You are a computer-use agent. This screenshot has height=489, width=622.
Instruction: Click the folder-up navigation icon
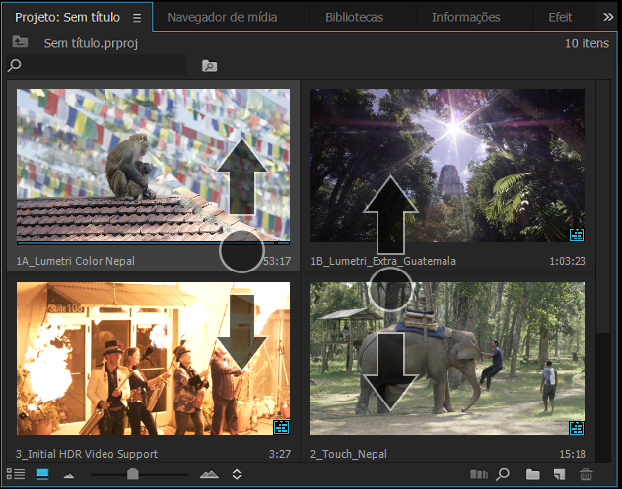[20, 41]
